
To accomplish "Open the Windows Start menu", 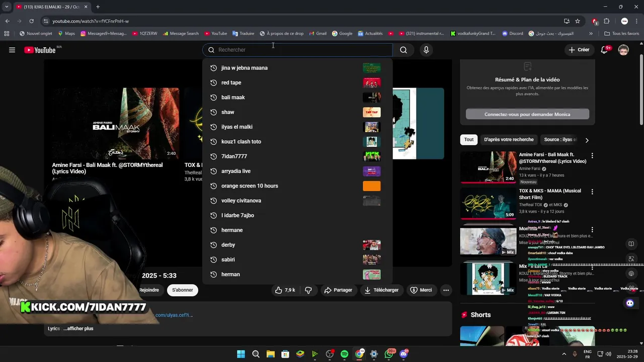I will [x=241, y=354].
